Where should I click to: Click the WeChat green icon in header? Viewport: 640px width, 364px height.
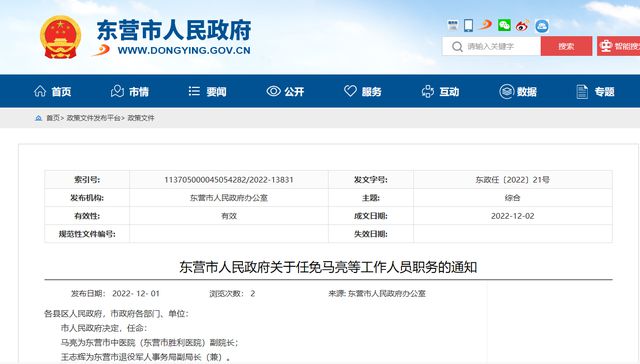point(504,25)
